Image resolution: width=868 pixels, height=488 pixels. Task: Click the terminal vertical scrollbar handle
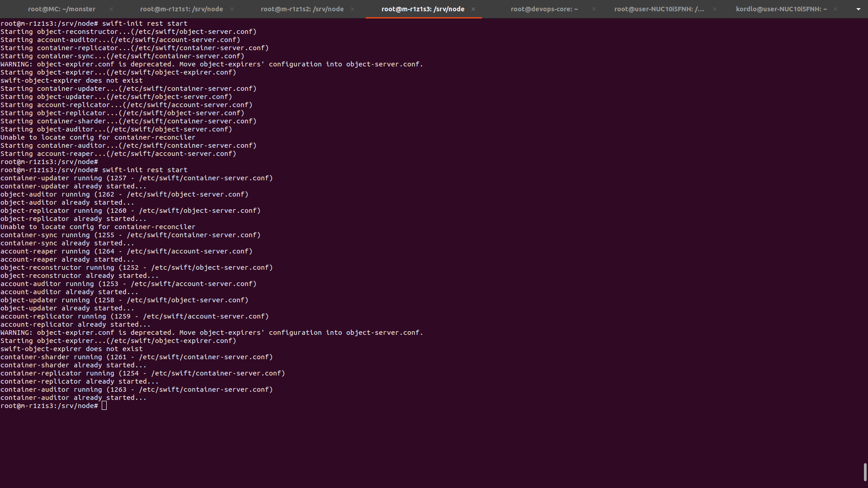pyautogui.click(x=865, y=472)
